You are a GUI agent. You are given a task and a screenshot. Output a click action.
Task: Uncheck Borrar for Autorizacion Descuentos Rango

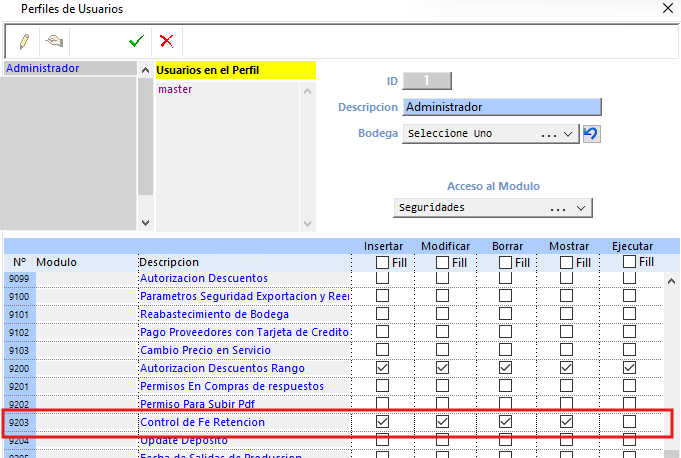point(506,368)
